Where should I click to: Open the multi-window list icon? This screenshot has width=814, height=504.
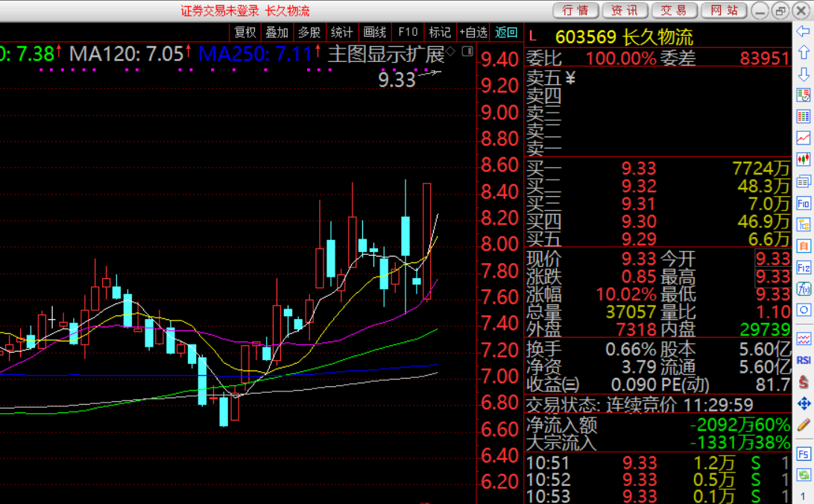(x=803, y=181)
